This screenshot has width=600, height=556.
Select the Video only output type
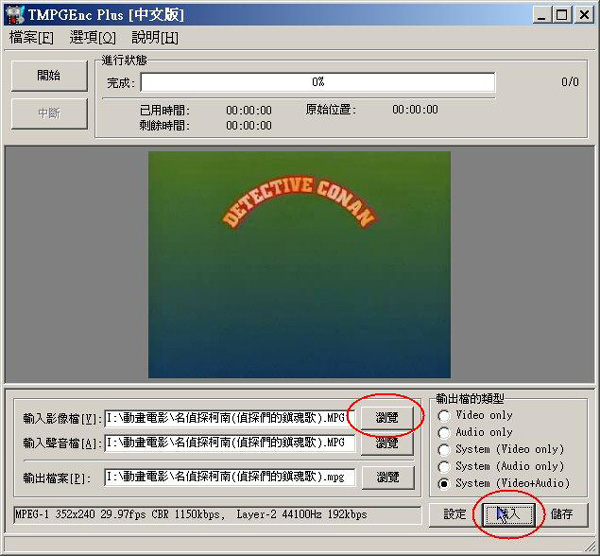click(475, 415)
